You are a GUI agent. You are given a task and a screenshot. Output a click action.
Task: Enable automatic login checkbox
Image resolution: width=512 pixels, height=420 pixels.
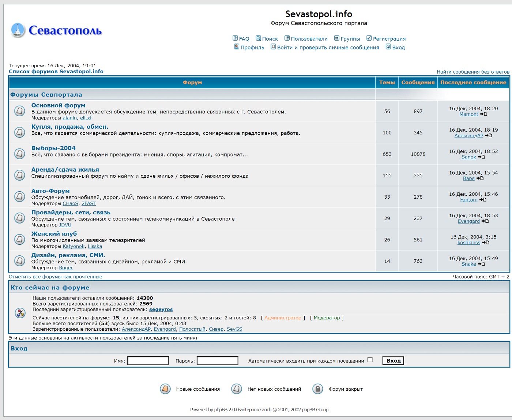click(370, 360)
